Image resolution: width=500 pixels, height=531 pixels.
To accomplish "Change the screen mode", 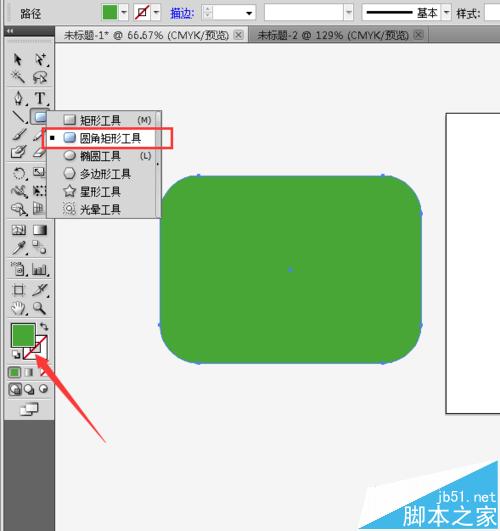I will coord(29,409).
